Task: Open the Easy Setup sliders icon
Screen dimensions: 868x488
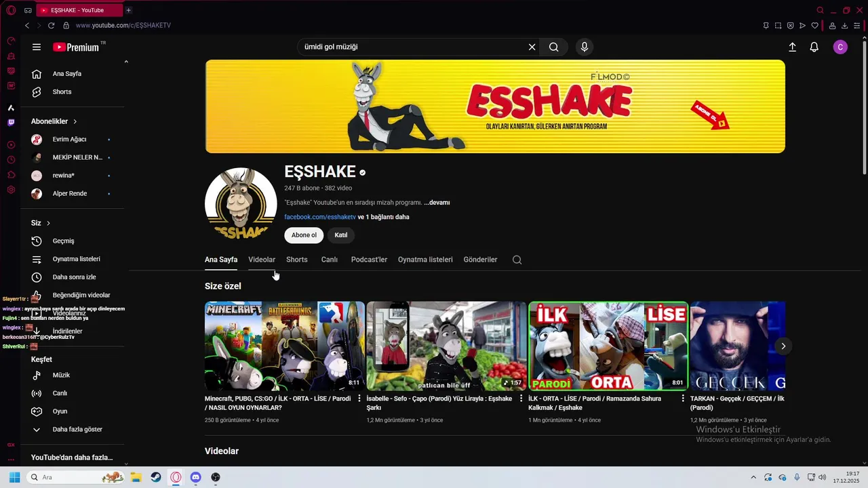Action: tap(858, 26)
